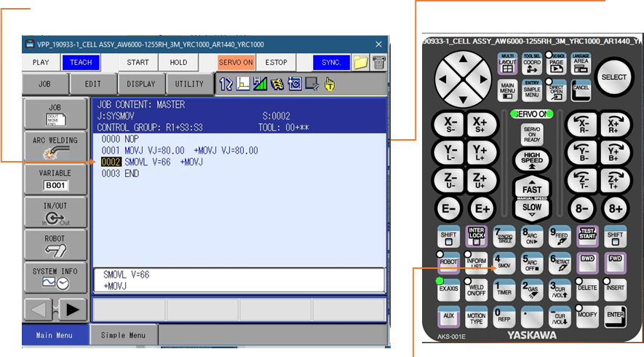Open the EDIT menu
The height and width of the screenshot is (357, 644).
pyautogui.click(x=93, y=84)
